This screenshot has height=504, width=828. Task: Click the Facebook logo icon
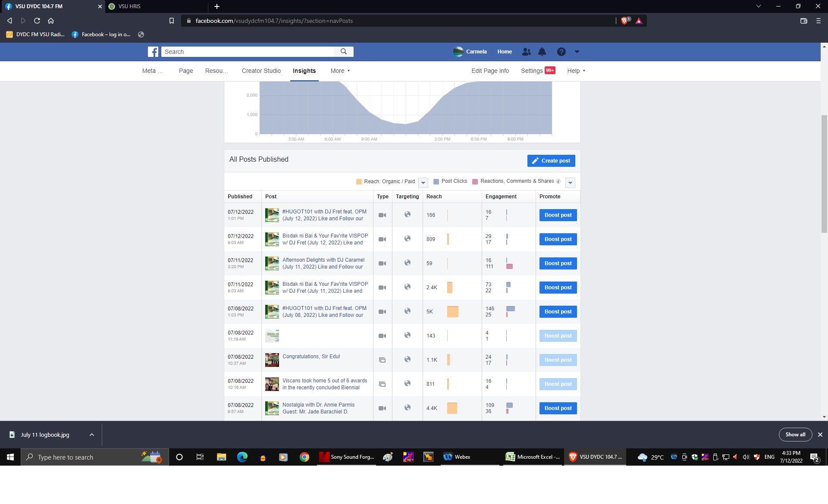(x=153, y=52)
